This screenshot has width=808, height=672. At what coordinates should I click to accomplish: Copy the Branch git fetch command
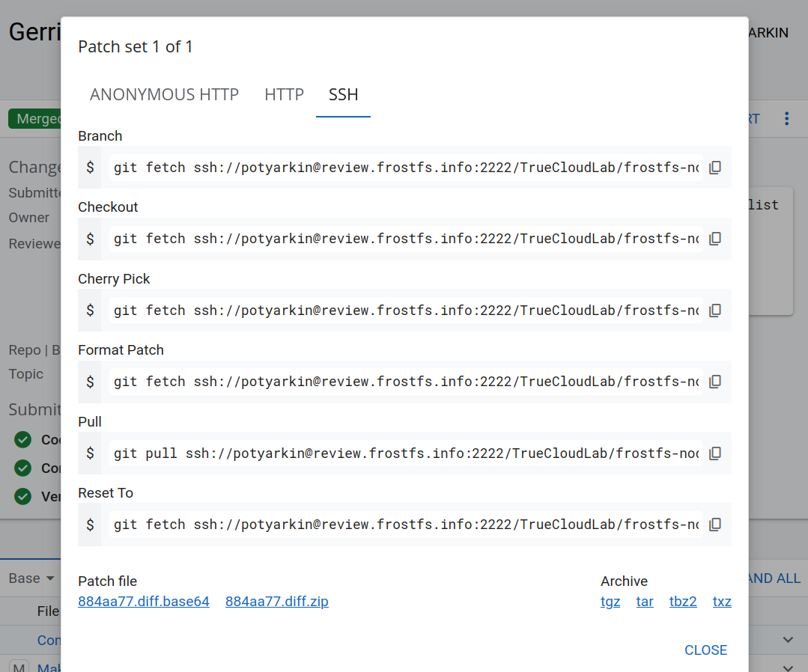[x=715, y=168]
